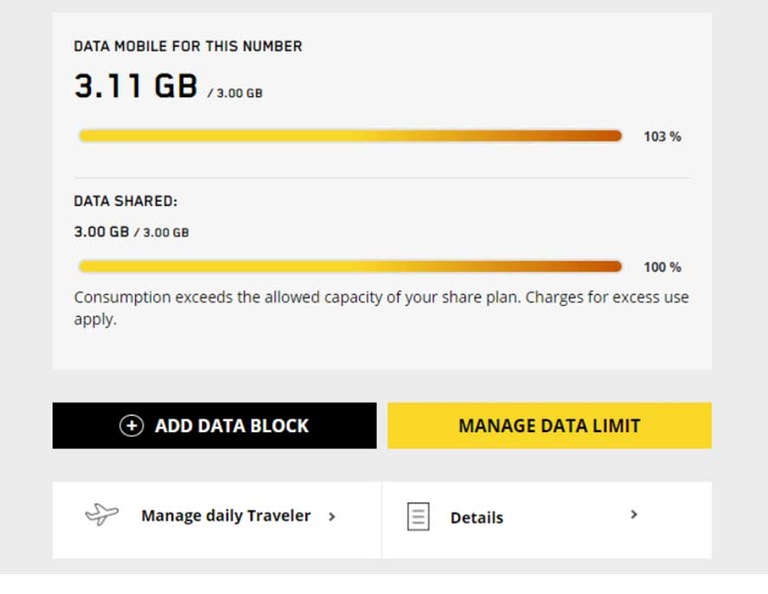
Task: Open the MANAGE DATA LIMIT button
Action: (549, 426)
